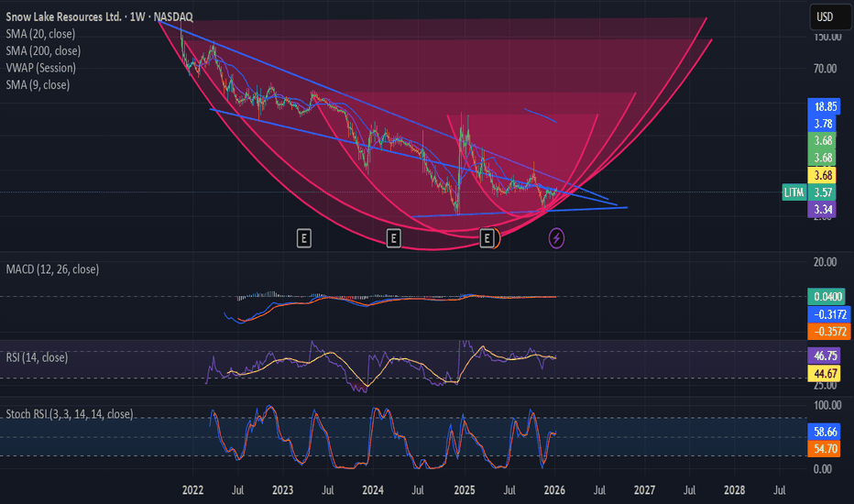Click the LITM ticker price tag

pos(794,192)
